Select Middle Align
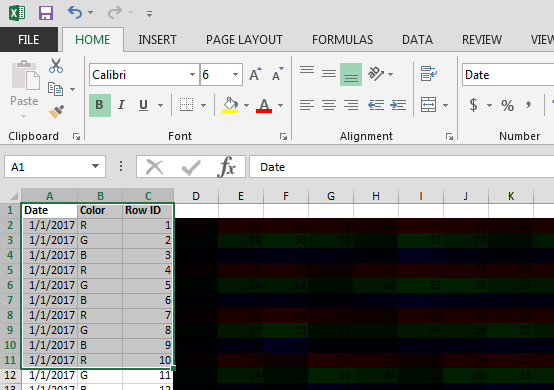554x390 pixels. [329, 75]
